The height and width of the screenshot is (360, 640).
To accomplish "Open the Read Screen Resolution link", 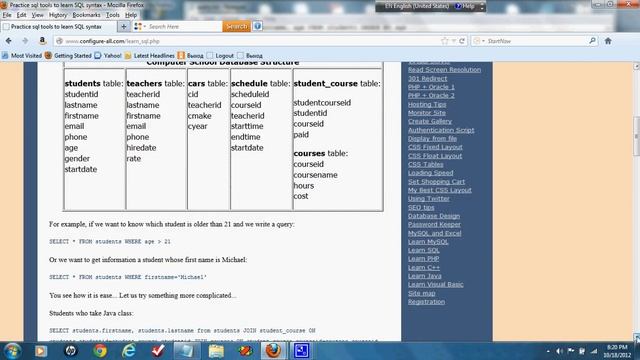I will coord(444,70).
